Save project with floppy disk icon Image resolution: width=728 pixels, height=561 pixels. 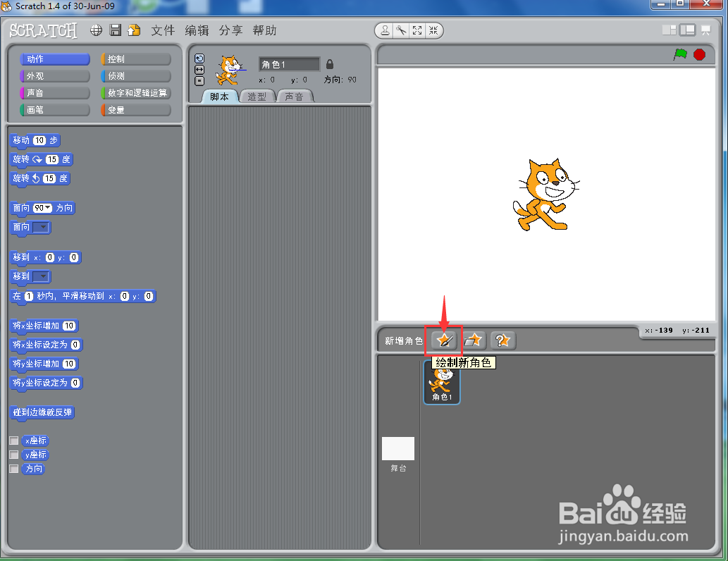coord(115,30)
